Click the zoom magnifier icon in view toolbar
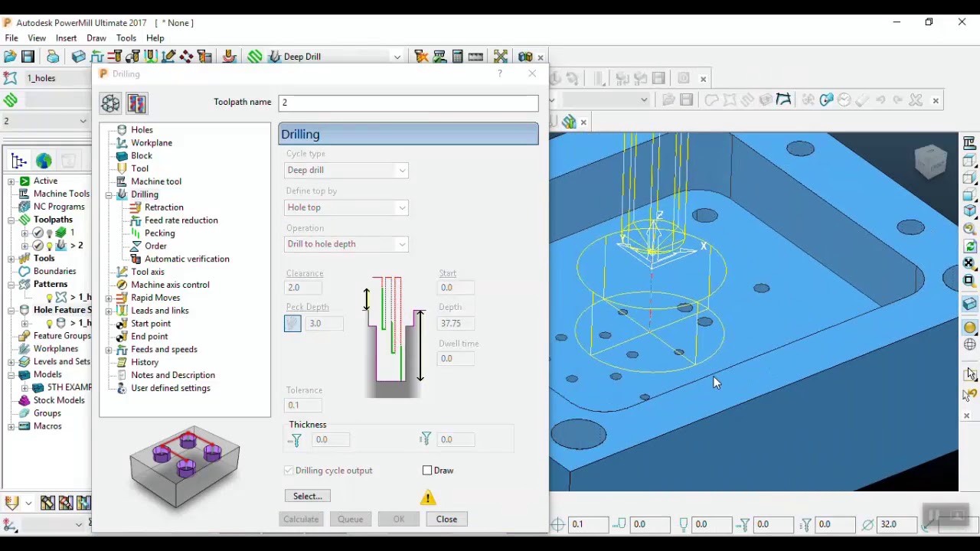This screenshot has height=551, width=980. [969, 229]
